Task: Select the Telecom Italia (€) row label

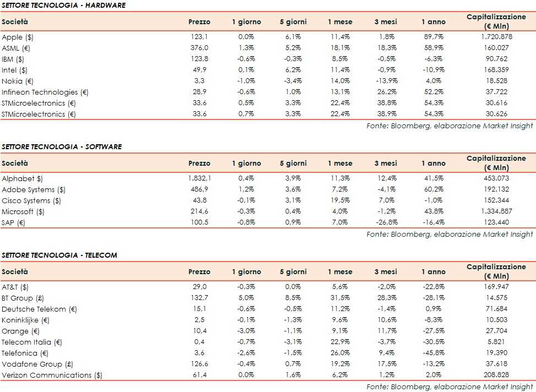Action: pos(32,342)
